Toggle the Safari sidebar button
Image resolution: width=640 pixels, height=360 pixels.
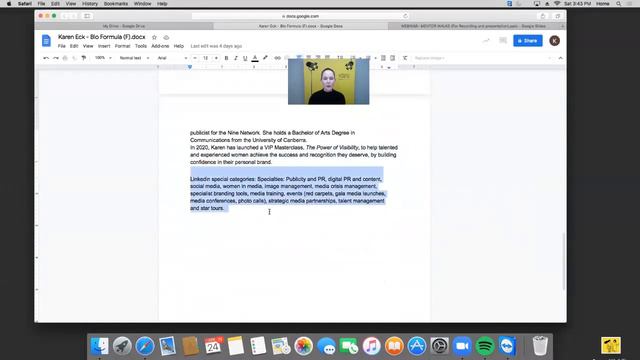pos(87,16)
